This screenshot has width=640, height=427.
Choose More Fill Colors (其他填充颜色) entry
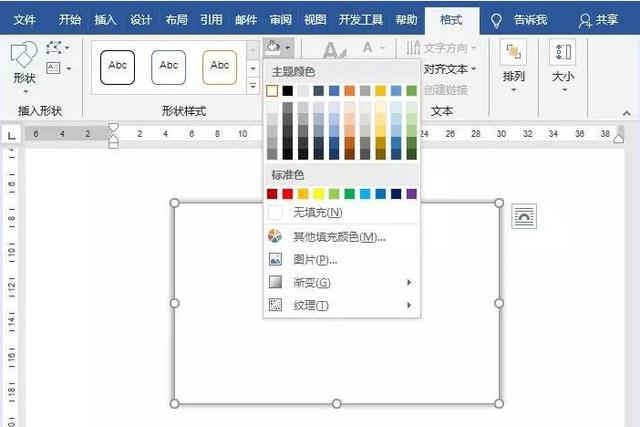click(342, 237)
